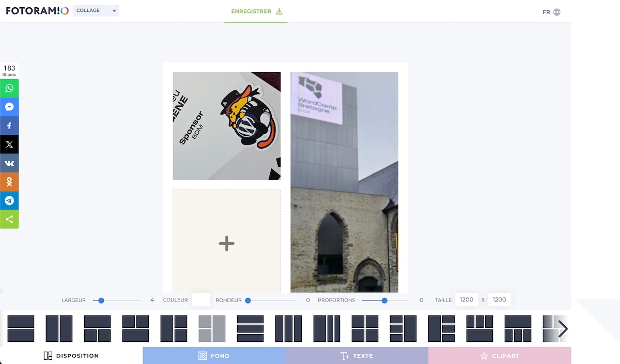Viewport: 620px width, 364px height.
Task: Open the Clipart tab
Action: tap(500, 356)
